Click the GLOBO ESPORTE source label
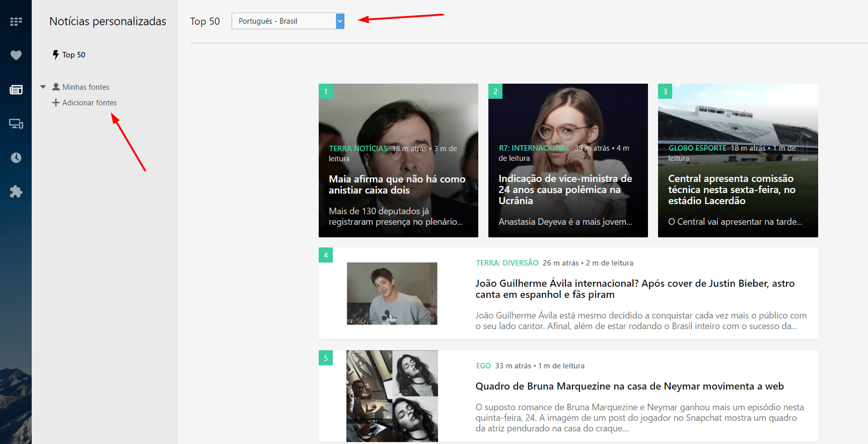 click(x=697, y=148)
